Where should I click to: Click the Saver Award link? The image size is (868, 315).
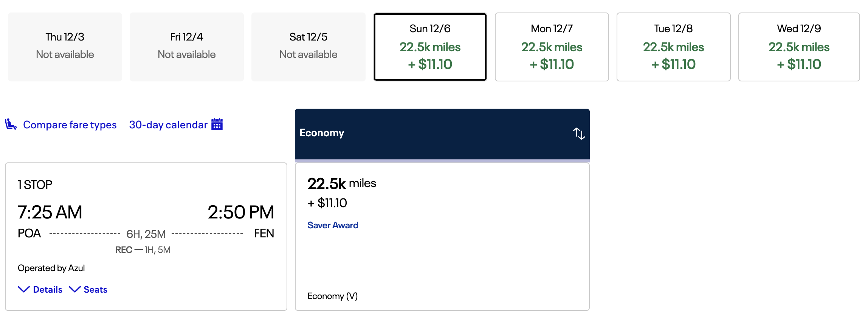pyautogui.click(x=333, y=225)
